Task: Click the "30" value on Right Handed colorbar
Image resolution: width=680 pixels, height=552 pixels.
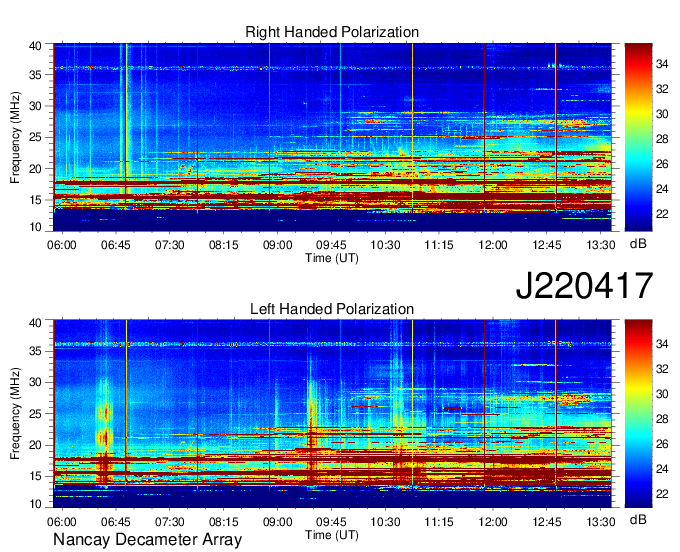Action: [662, 114]
